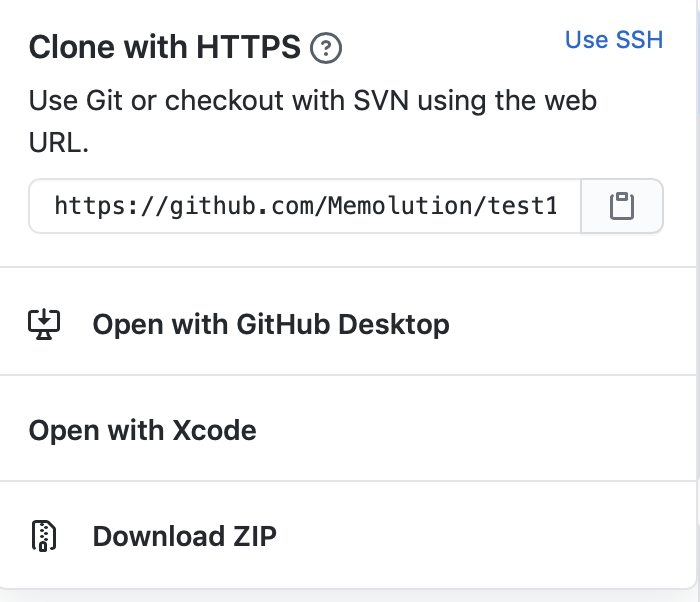Screen dimensions: 700x602
Task: Switch to Use SSH
Action: [x=614, y=40]
